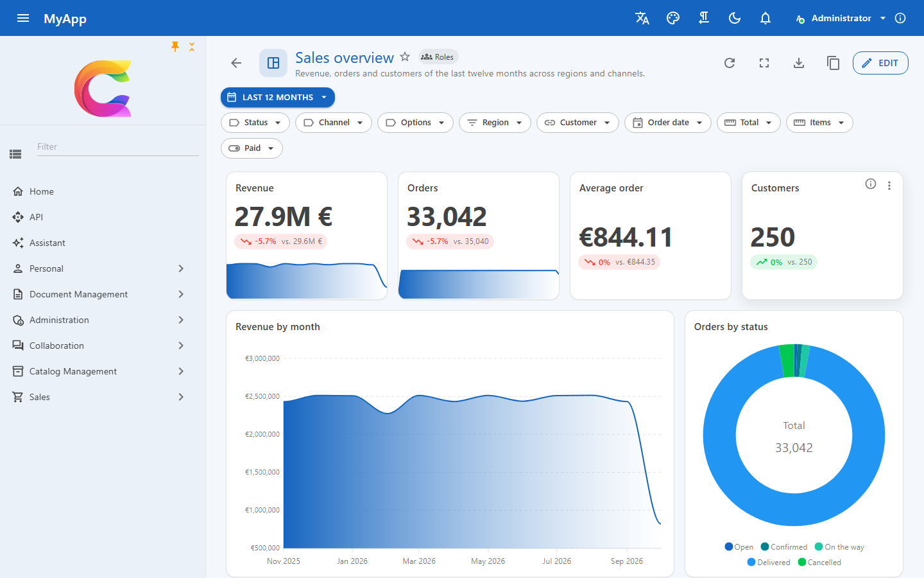The height and width of the screenshot is (578, 924).
Task: Toggle dark mode moon icon
Action: click(x=735, y=18)
